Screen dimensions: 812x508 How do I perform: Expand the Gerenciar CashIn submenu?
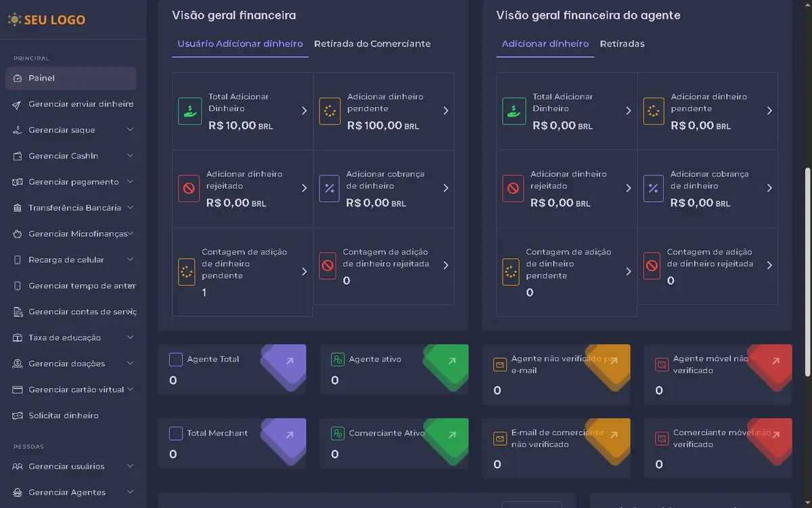[130, 156]
